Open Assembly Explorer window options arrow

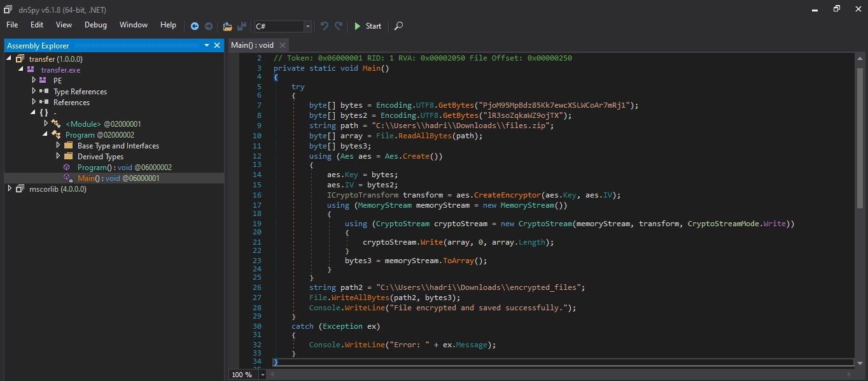pos(207,45)
